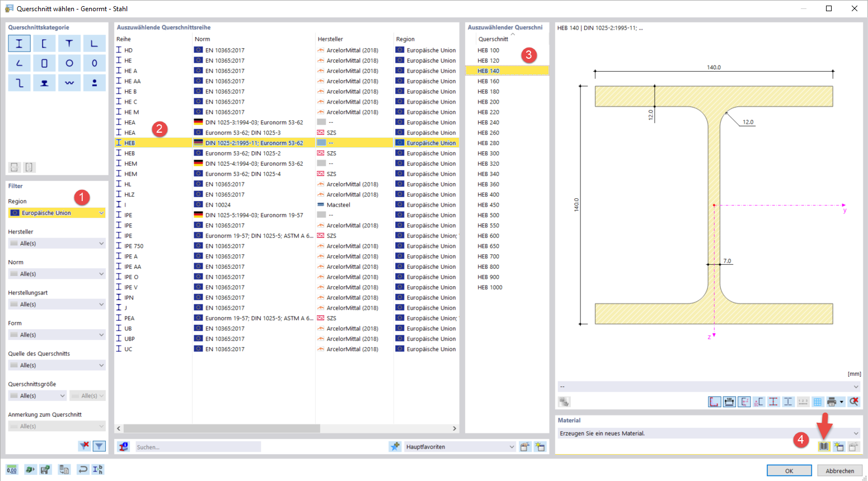Toggle I-section with red dots preview icon
Image resolution: width=868 pixels, height=481 pixels.
tap(773, 401)
